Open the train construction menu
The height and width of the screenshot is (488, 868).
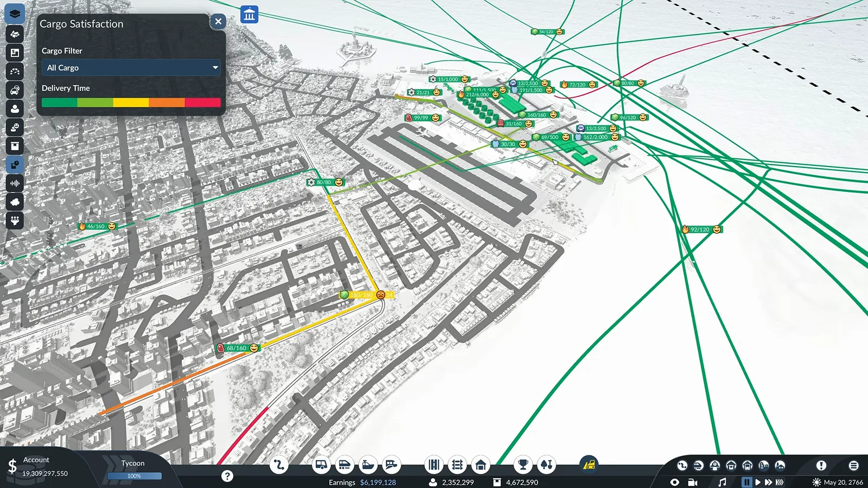coord(344,465)
